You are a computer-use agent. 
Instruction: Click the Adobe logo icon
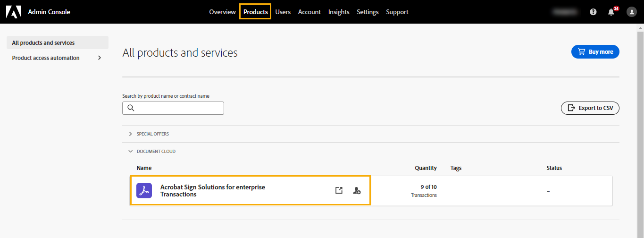click(x=14, y=12)
